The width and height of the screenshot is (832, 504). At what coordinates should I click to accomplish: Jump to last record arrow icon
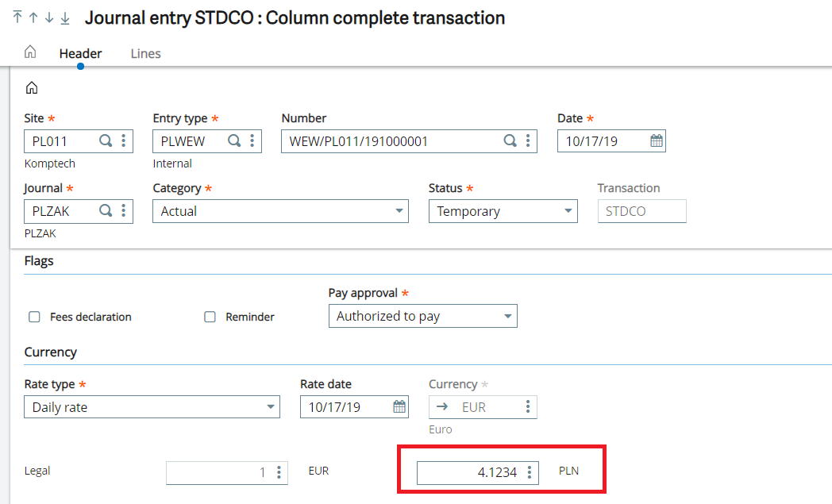[x=65, y=17]
